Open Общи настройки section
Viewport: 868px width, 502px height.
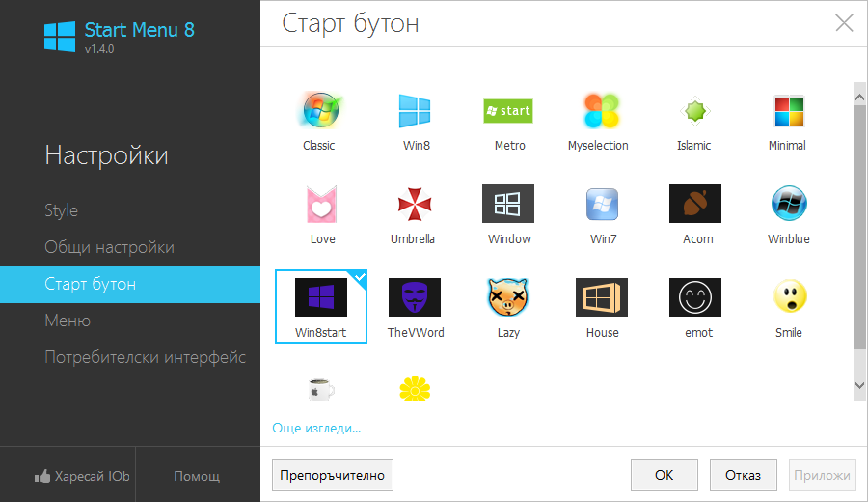pyautogui.click(x=110, y=247)
